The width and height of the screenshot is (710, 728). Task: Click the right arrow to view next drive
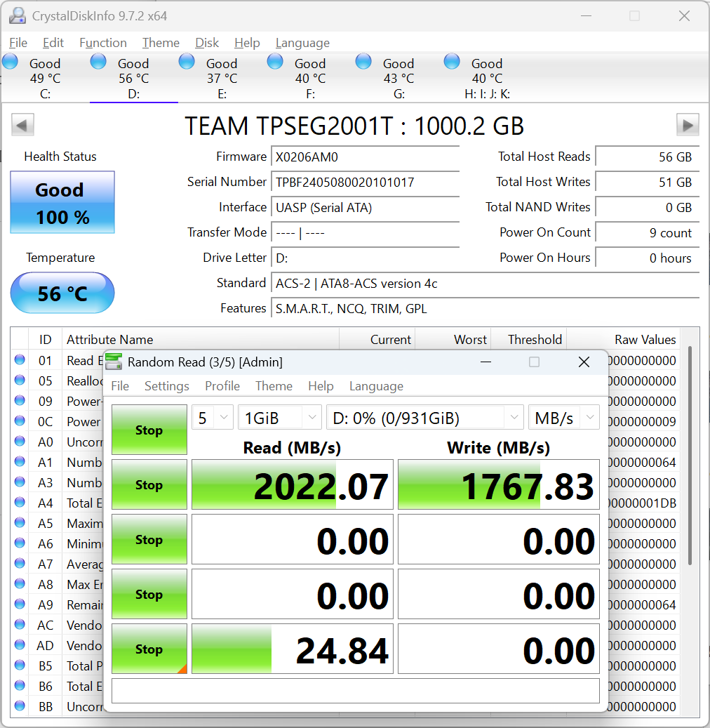click(x=688, y=124)
